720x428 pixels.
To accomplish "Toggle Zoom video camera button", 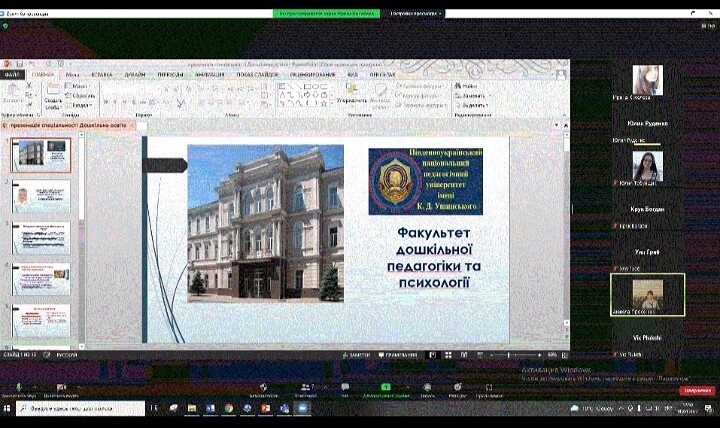I will click(60, 388).
